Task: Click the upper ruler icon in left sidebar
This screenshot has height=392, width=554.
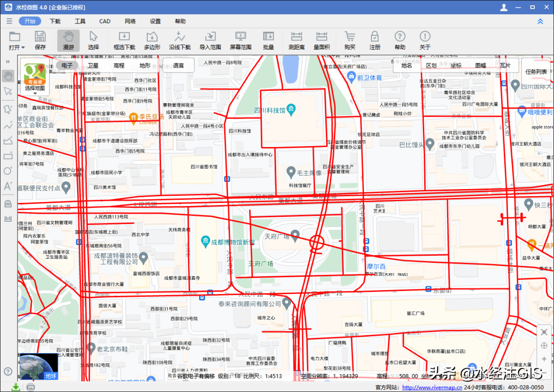Action: tap(8, 204)
